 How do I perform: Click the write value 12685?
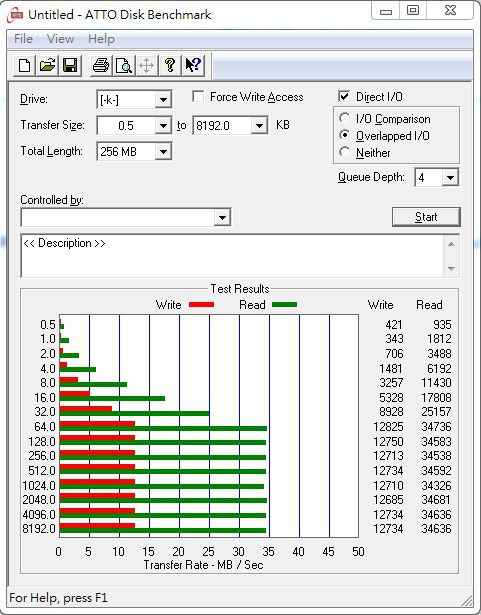pos(388,500)
